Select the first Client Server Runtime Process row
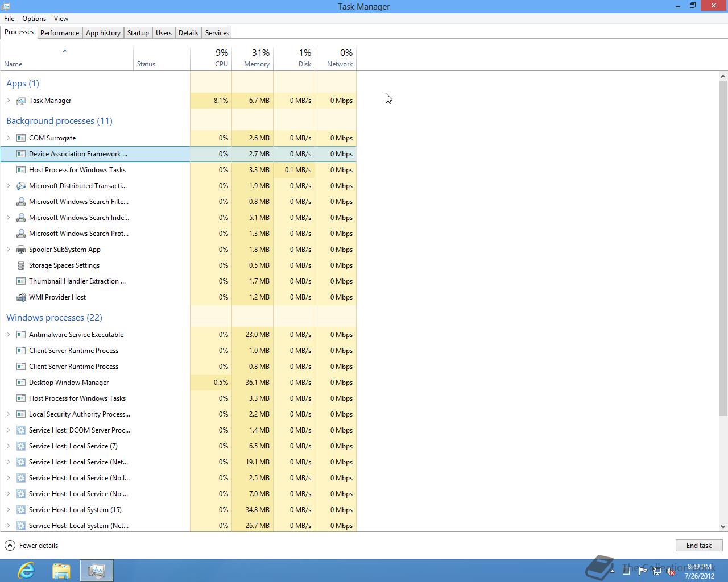The height and width of the screenshot is (582, 728). coord(179,351)
